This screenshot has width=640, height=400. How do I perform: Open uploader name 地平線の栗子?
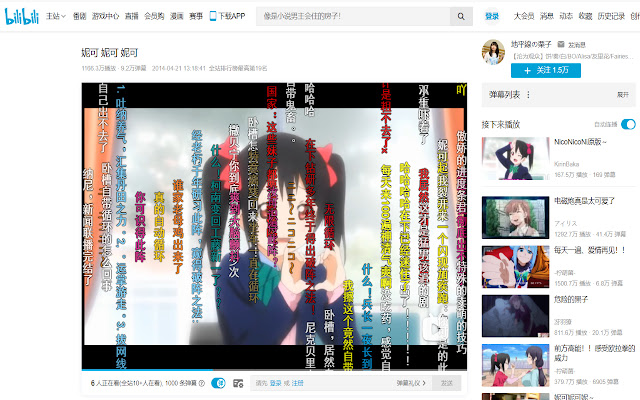point(531,44)
